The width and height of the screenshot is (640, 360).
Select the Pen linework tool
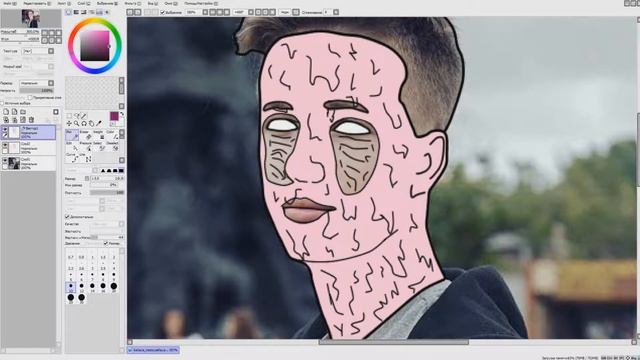coord(72,135)
